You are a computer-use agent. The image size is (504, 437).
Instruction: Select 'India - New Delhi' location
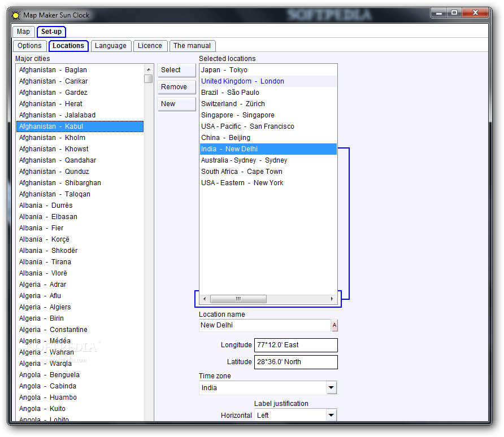[x=268, y=149]
